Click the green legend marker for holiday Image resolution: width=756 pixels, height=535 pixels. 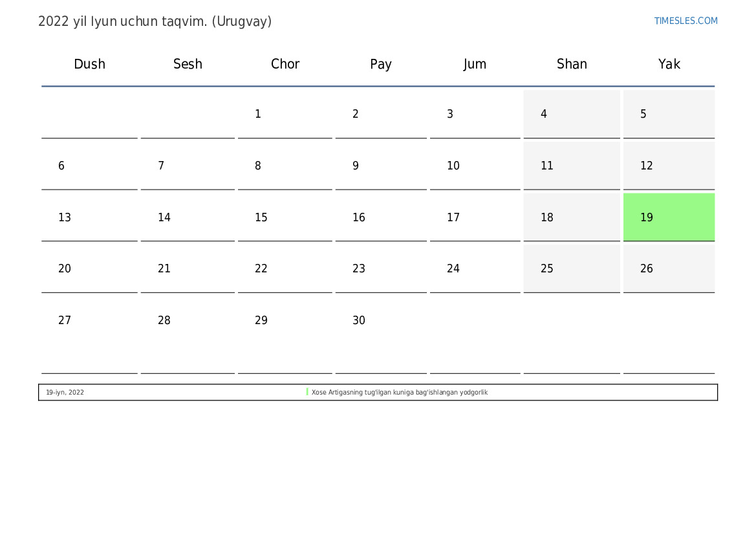(x=307, y=392)
